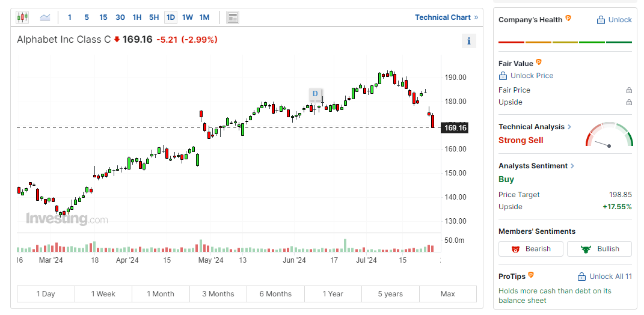Image resolution: width=644 pixels, height=315 pixels.
Task: Open the Technical Chart link
Action: [446, 17]
